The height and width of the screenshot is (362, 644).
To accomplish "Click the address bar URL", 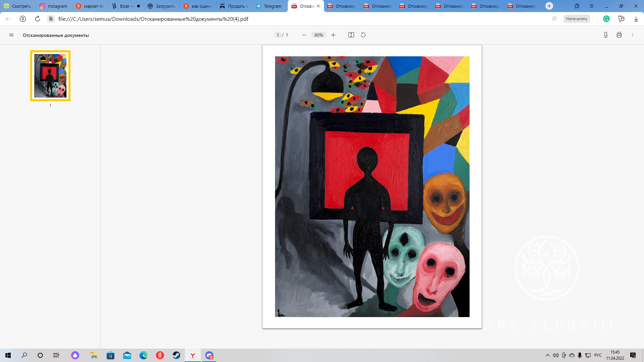I will tap(153, 19).
